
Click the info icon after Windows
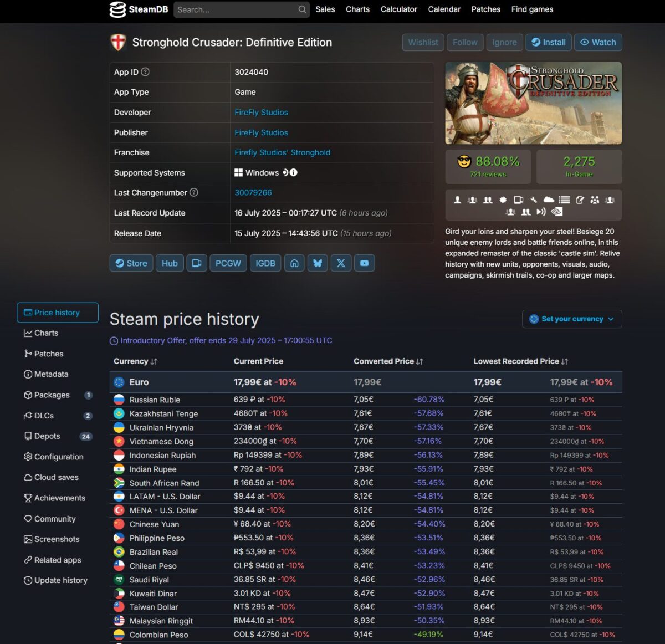[294, 172]
